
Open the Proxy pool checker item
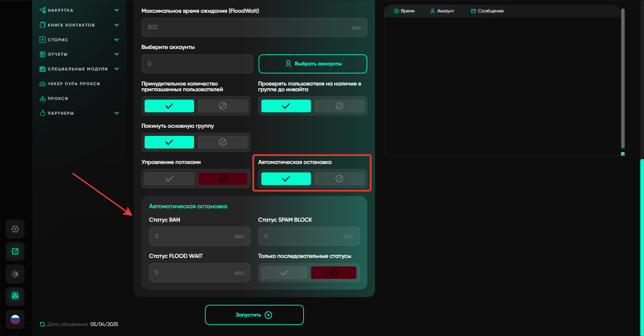pyautogui.click(x=74, y=84)
